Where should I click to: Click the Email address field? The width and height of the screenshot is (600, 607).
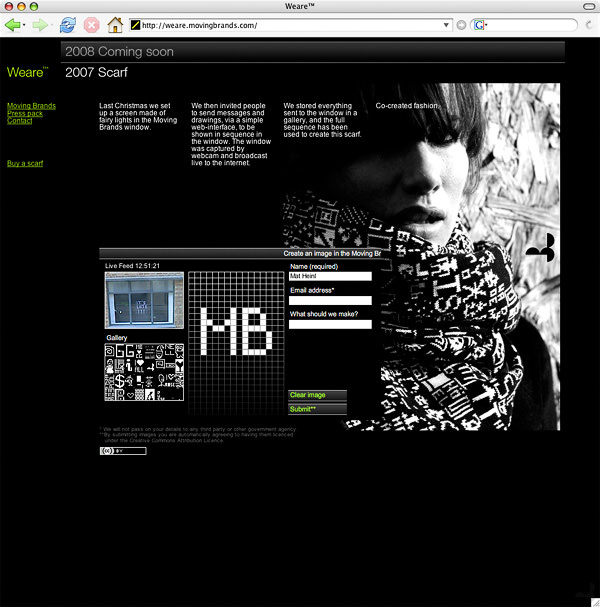[330, 300]
